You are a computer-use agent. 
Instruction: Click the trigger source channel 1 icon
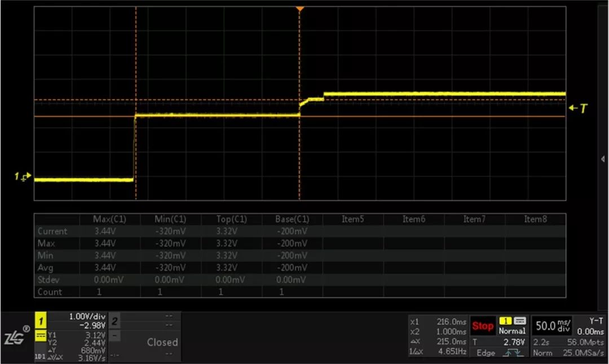[505, 321]
